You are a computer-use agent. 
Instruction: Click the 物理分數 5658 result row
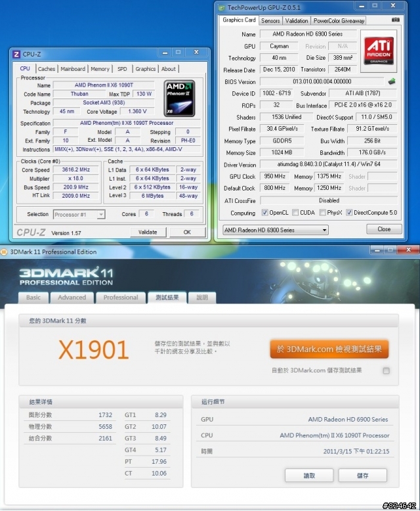tap(70, 426)
